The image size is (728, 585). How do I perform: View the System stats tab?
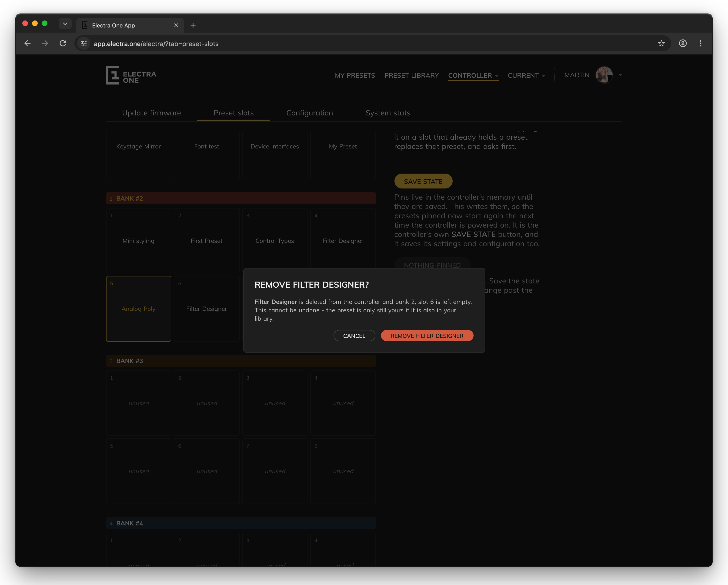[x=388, y=113]
